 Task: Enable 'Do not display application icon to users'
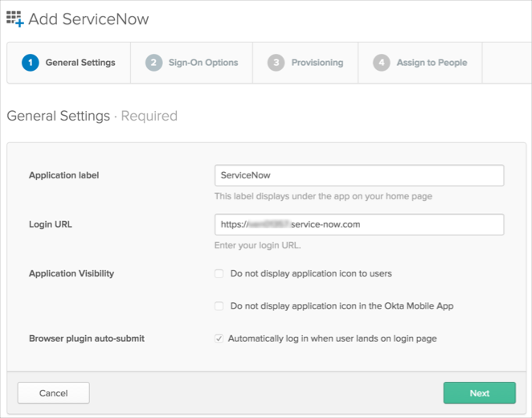tap(219, 273)
